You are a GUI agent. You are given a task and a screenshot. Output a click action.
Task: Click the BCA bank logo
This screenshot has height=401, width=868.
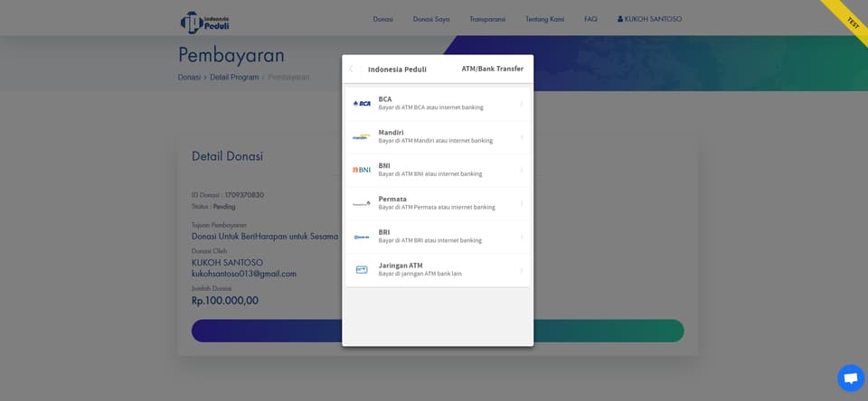pyautogui.click(x=362, y=104)
